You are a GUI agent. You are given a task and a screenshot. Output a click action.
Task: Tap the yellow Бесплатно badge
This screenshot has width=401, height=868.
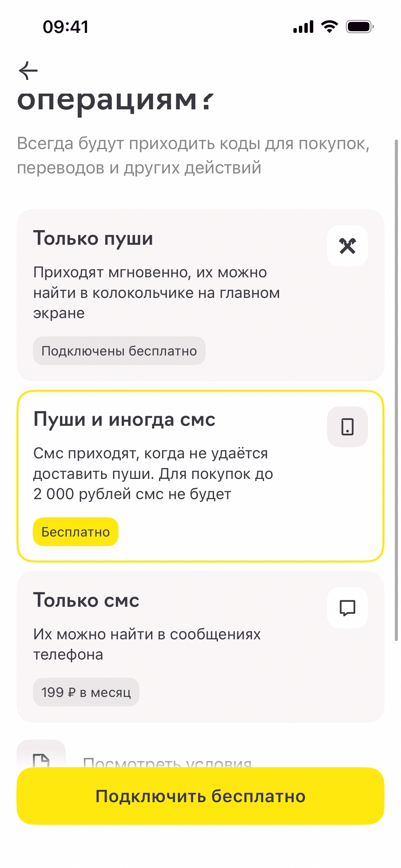[x=75, y=532]
